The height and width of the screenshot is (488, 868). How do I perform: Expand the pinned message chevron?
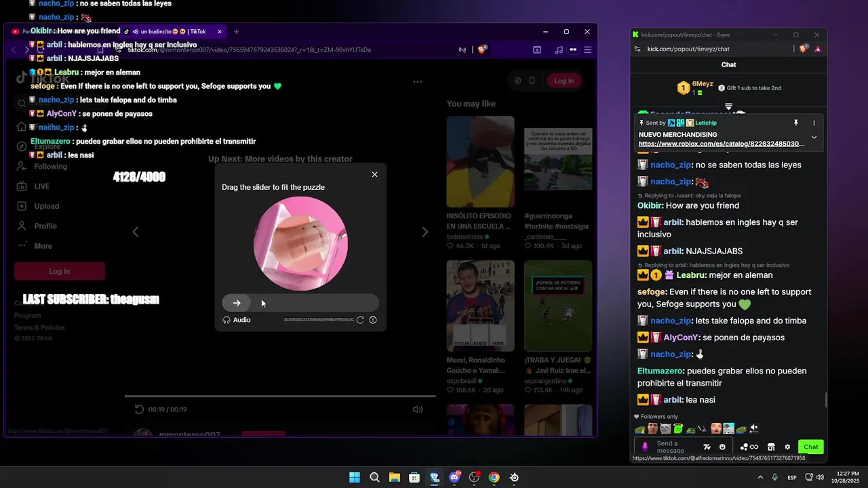pos(814,138)
